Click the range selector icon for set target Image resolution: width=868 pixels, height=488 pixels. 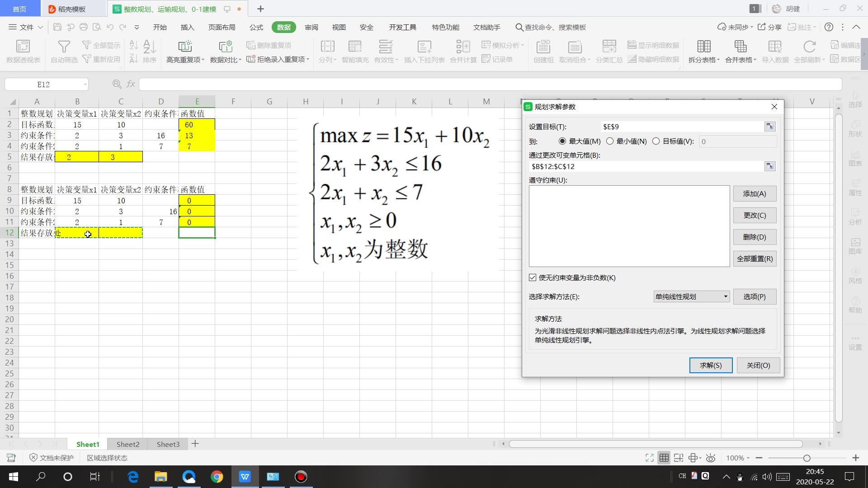tap(769, 127)
